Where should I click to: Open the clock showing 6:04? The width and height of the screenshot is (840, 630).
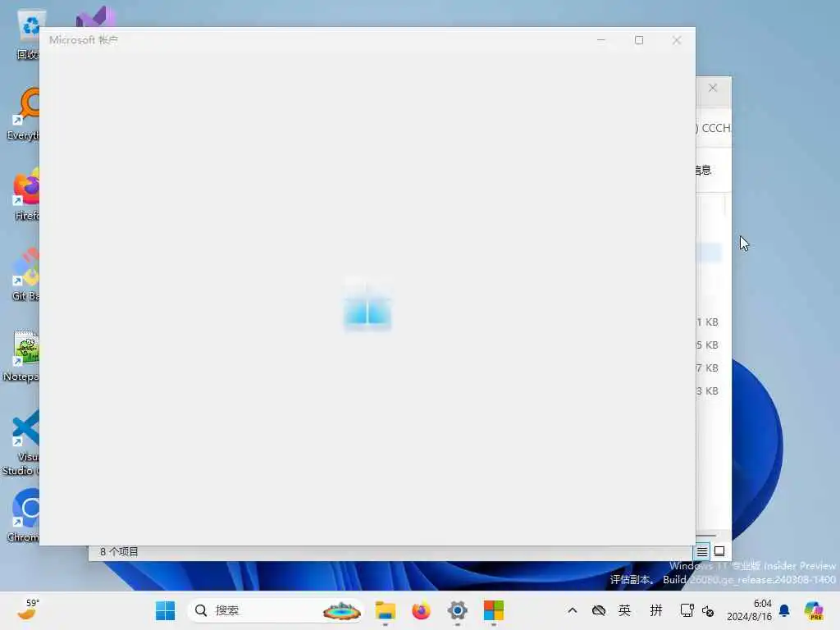pyautogui.click(x=749, y=610)
